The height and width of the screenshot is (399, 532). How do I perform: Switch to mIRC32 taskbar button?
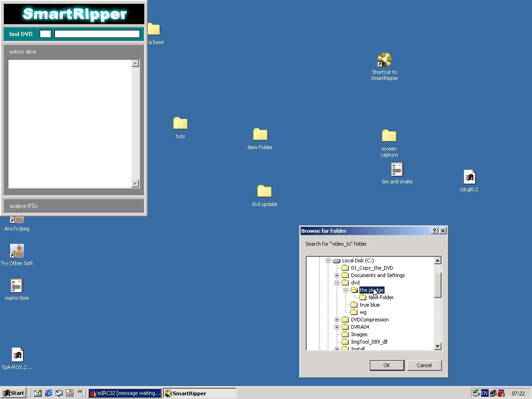coord(125,393)
